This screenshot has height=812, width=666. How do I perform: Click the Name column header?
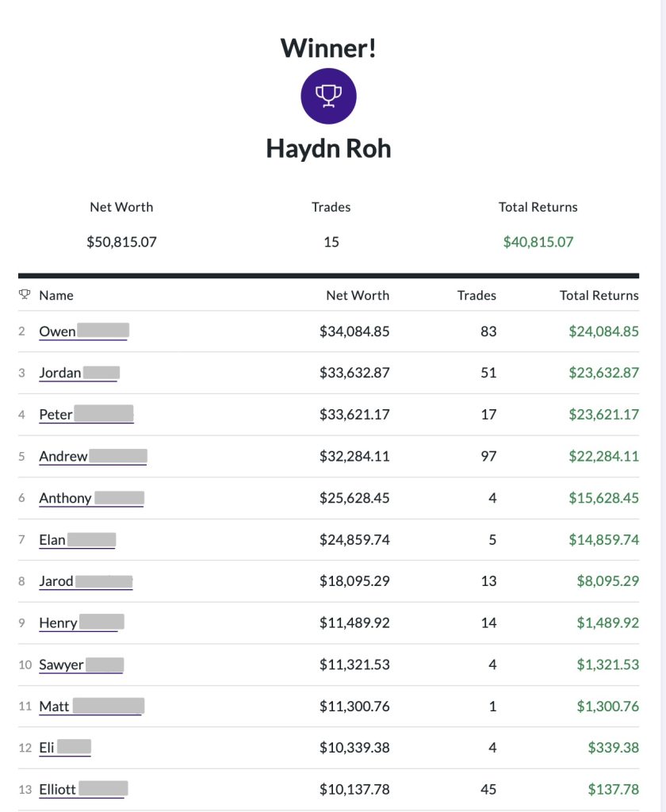(56, 295)
